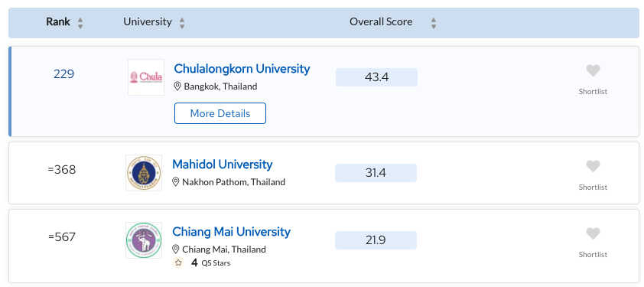Open Chulalongkorn University link
The width and height of the screenshot is (644, 287).
click(x=242, y=69)
